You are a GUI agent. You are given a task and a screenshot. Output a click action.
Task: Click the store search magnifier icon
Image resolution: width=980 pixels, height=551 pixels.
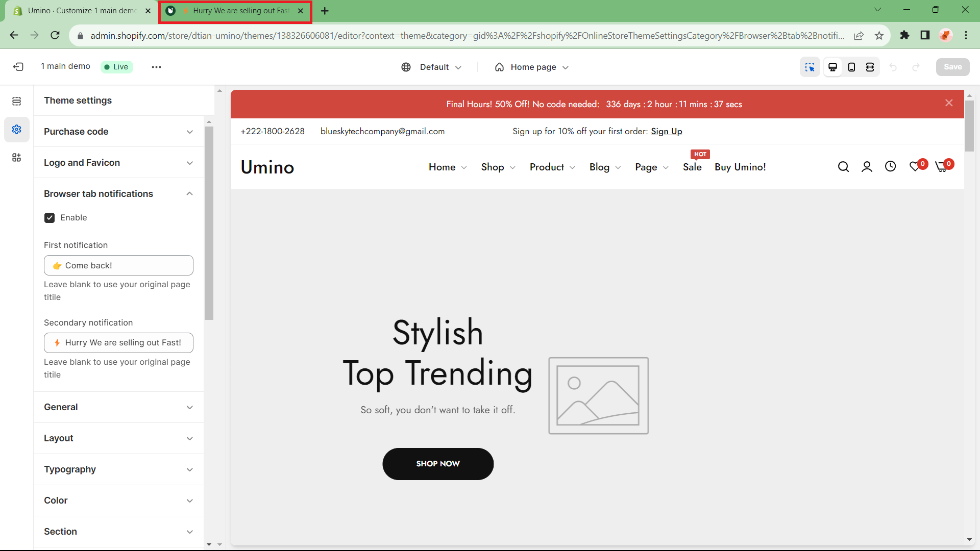[x=843, y=167]
